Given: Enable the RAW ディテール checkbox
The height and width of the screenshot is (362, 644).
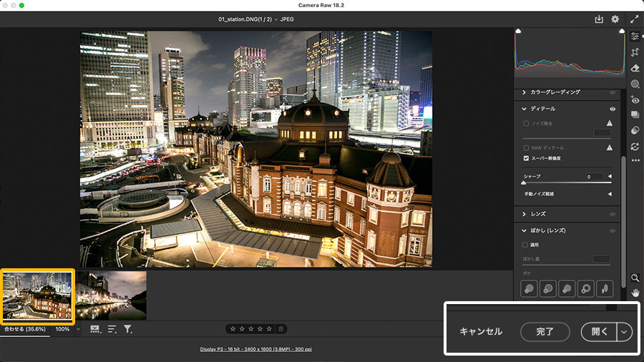Looking at the screenshot, I should [x=526, y=148].
